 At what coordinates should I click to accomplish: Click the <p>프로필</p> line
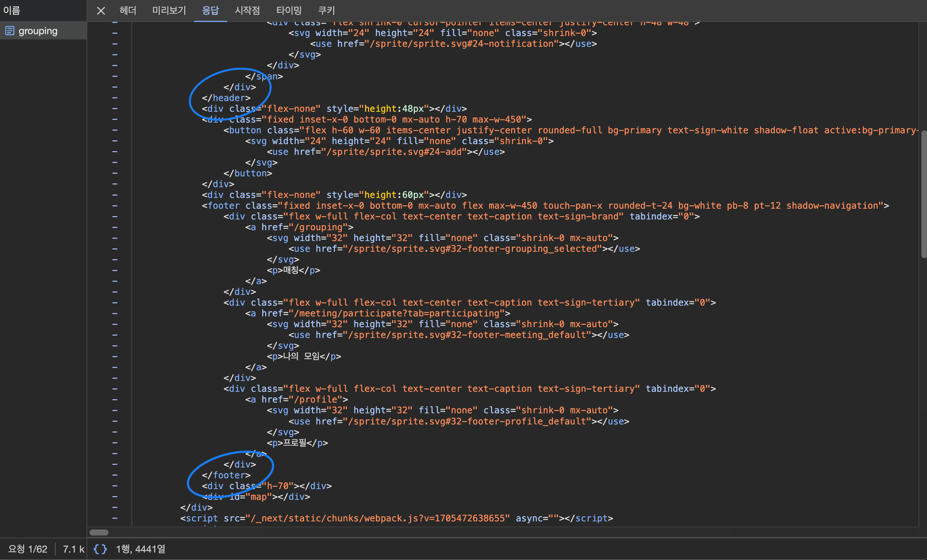pos(297,443)
